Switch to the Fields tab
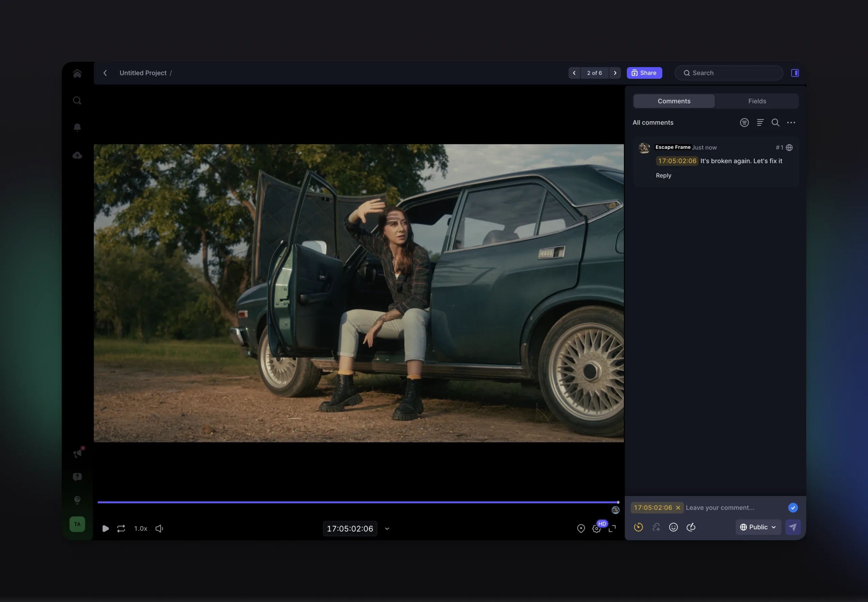This screenshot has width=868, height=602. [x=757, y=101]
